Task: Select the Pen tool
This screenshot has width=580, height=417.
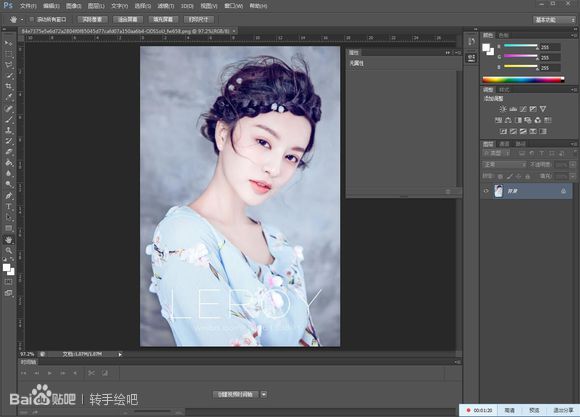Action: (x=9, y=195)
